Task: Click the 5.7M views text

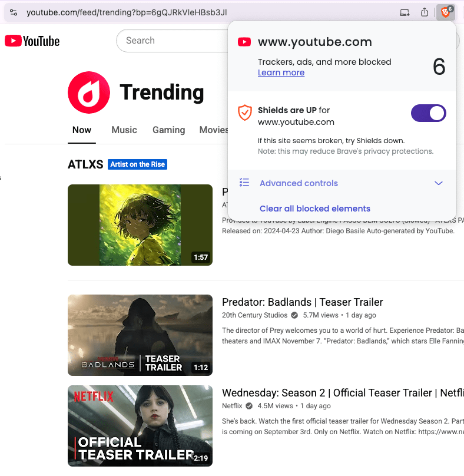Action: (x=320, y=315)
